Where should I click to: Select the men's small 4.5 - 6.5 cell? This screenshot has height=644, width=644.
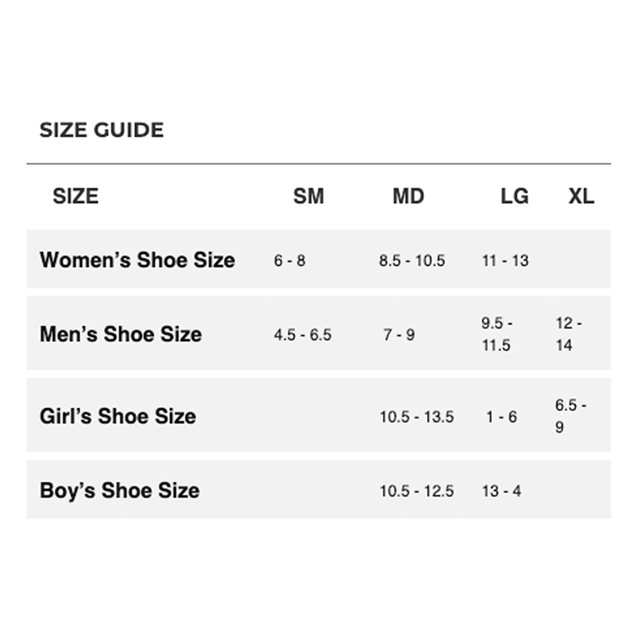(303, 335)
